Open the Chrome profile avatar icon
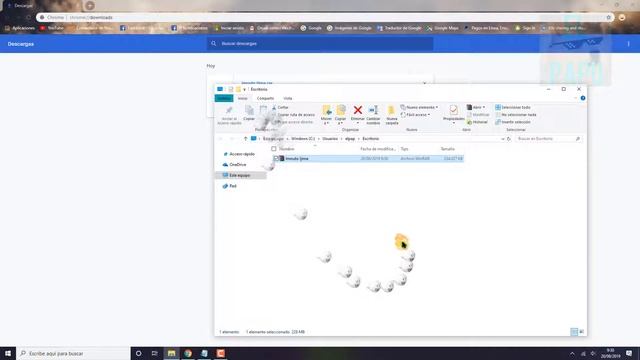 click(x=622, y=18)
